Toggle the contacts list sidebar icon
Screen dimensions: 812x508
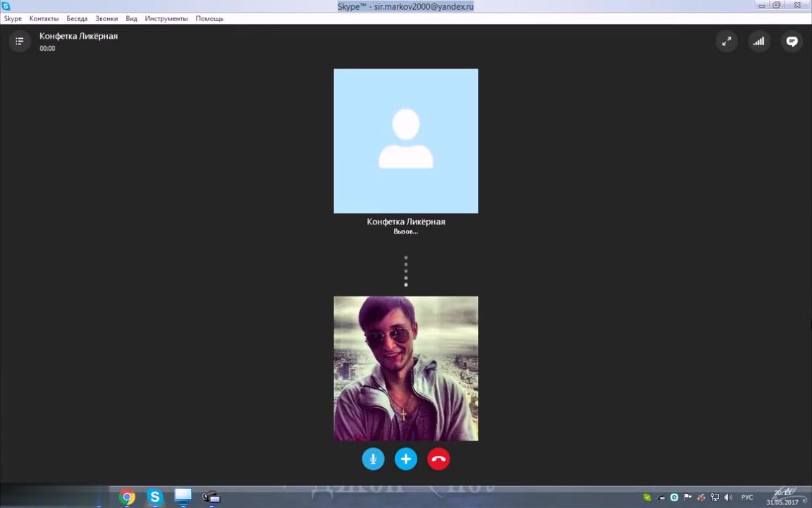coord(20,42)
